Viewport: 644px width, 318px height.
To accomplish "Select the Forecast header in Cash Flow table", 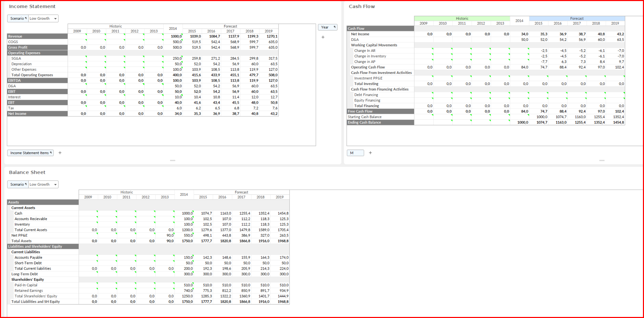I will 577,18.
